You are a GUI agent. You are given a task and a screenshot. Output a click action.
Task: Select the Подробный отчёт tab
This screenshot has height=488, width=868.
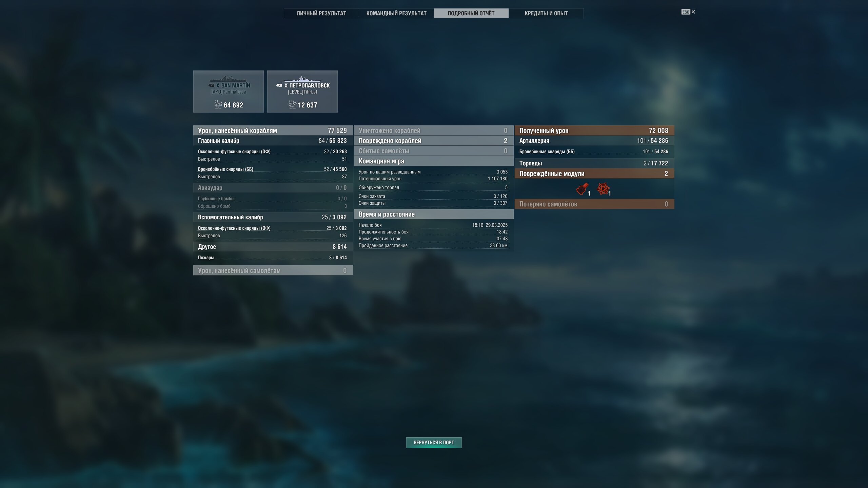471,13
